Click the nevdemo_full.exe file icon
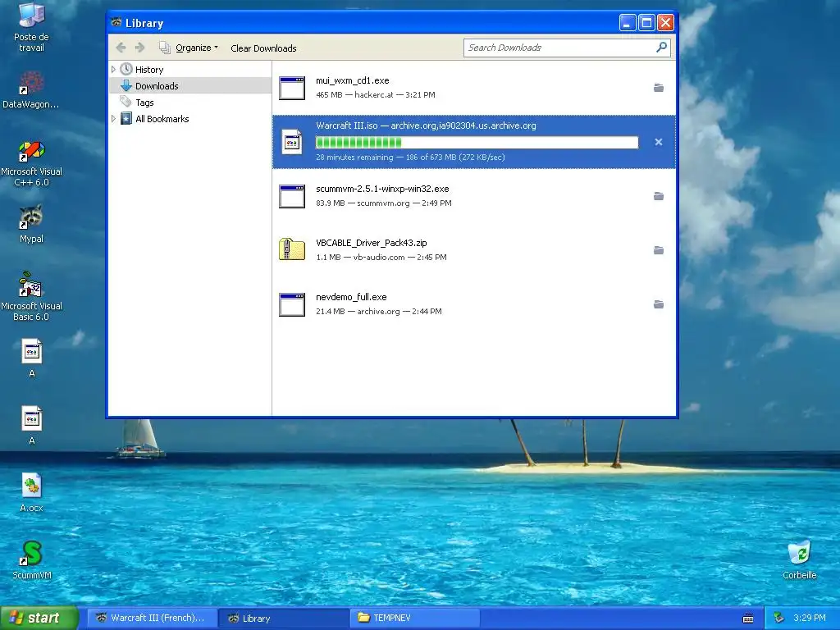The width and height of the screenshot is (840, 630). 292,304
